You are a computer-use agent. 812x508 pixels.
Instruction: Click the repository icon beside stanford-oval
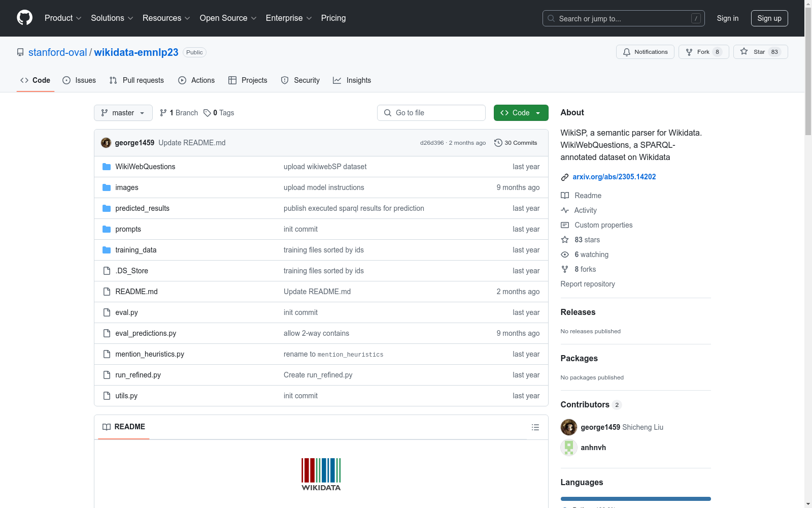pos(20,52)
